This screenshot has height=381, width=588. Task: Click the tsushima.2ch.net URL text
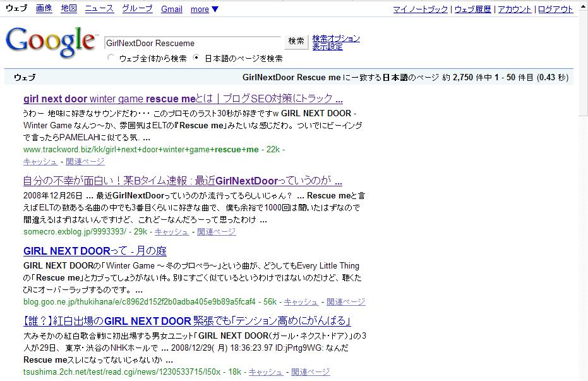click(122, 372)
